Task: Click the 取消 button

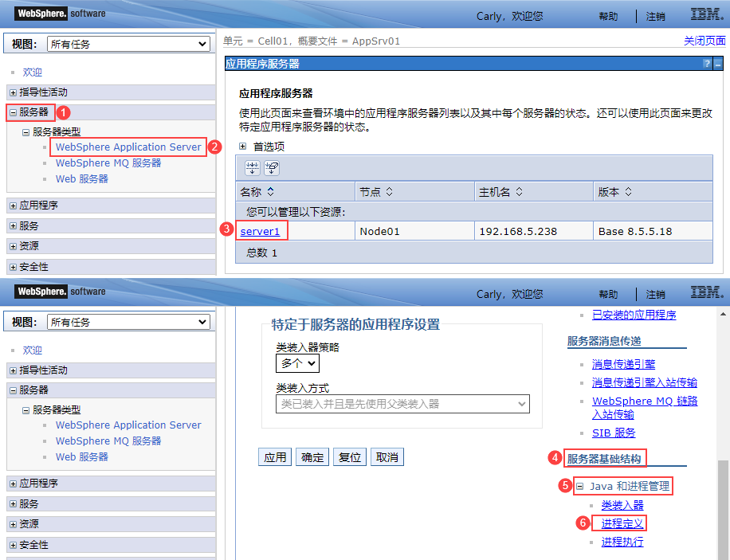Action: point(387,457)
